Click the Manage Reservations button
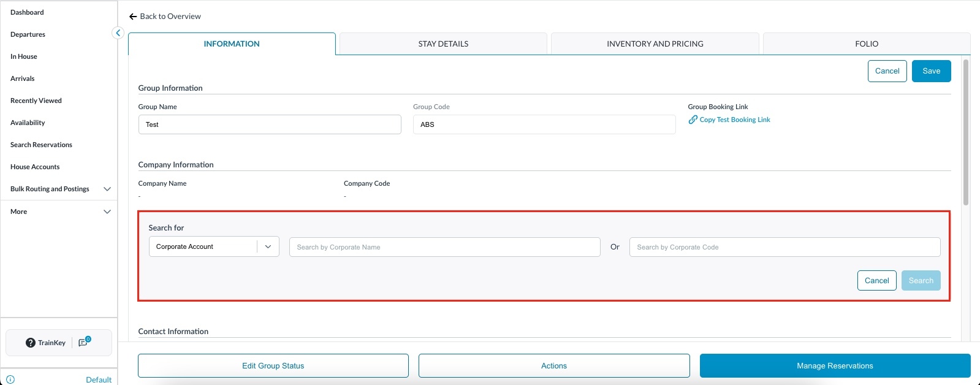This screenshot has height=385, width=980. [x=835, y=366]
